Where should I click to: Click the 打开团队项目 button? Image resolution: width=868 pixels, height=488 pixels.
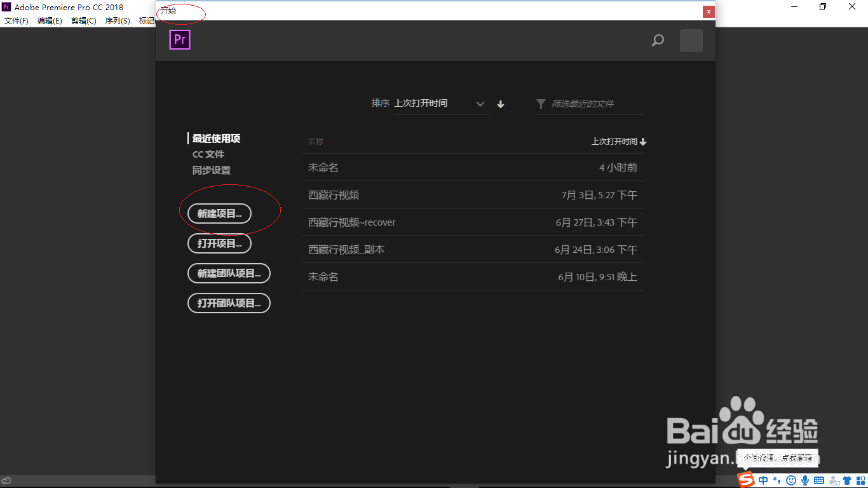[229, 303]
